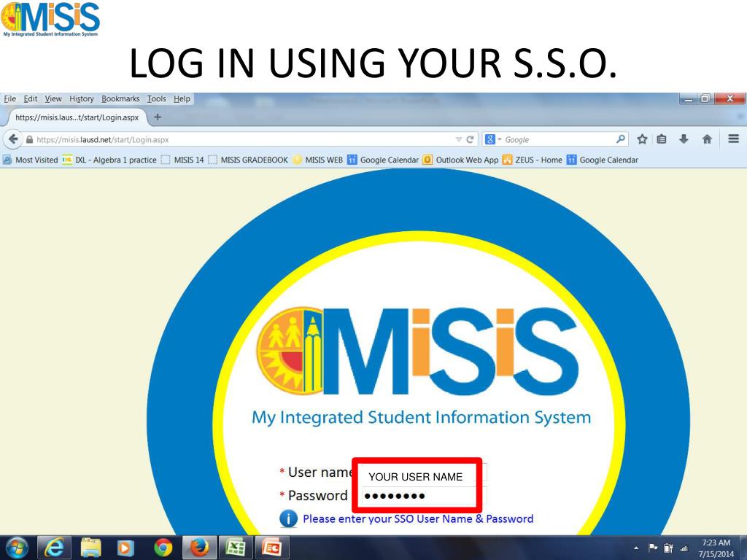Image resolution: width=747 pixels, height=560 pixels.
Task: Click the Firefox back arrow button
Action: click(13, 139)
